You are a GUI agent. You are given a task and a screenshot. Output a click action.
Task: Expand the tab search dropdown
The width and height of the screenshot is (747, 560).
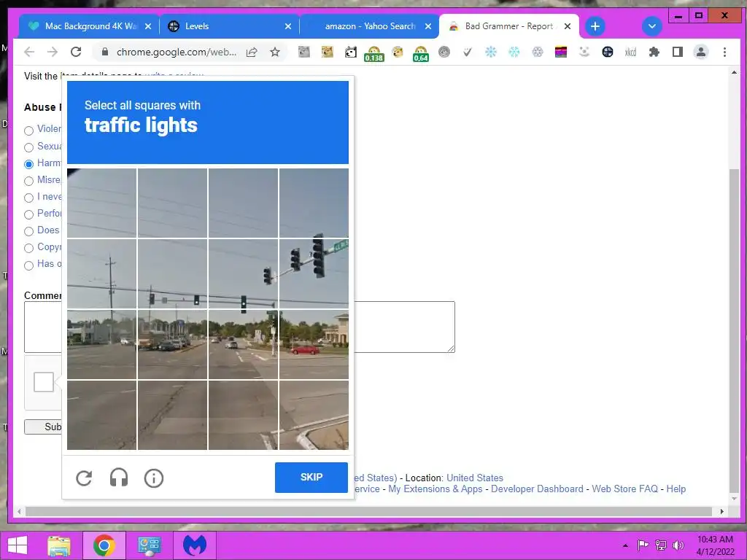(x=651, y=26)
